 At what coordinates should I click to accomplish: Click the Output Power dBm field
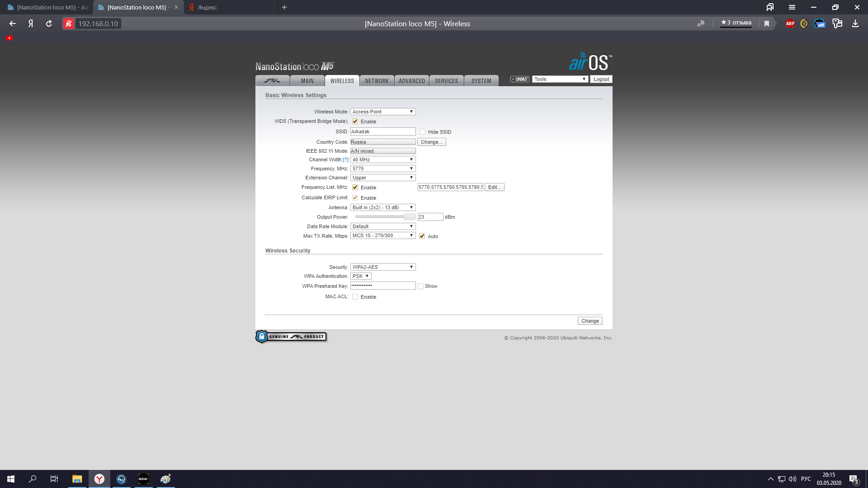430,217
